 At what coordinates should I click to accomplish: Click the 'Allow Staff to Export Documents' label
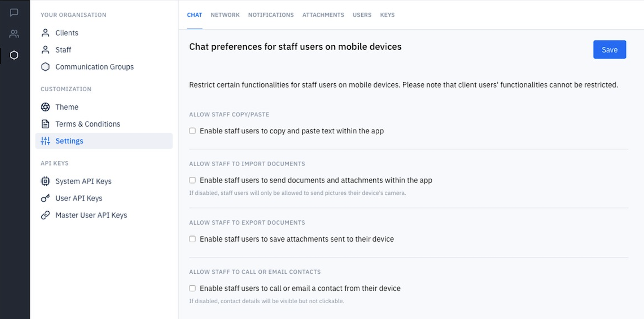pyautogui.click(x=247, y=222)
